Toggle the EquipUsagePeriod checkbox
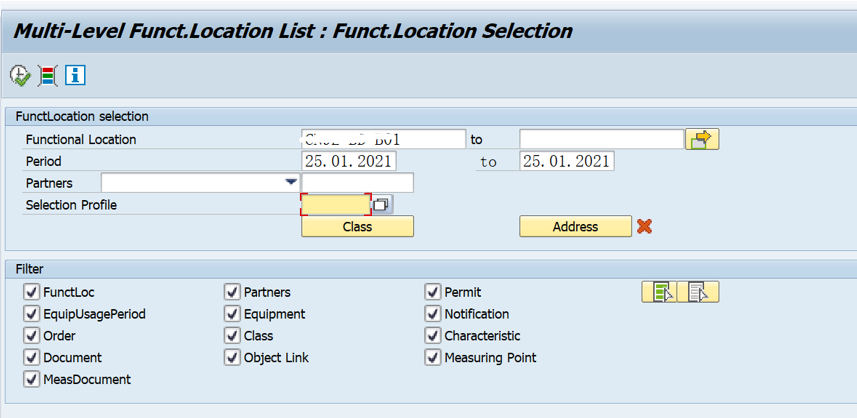 31,314
